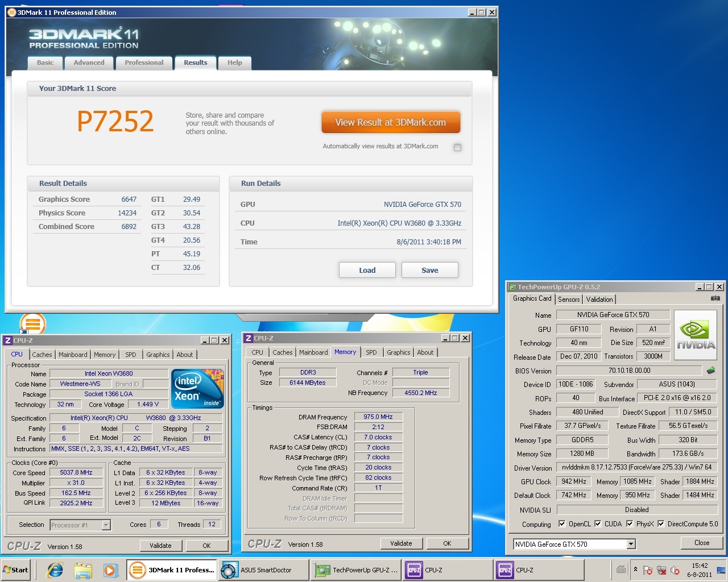The width and height of the screenshot is (728, 582).
Task: Switch to the second CPU-Z taskbar button
Action: point(539,570)
